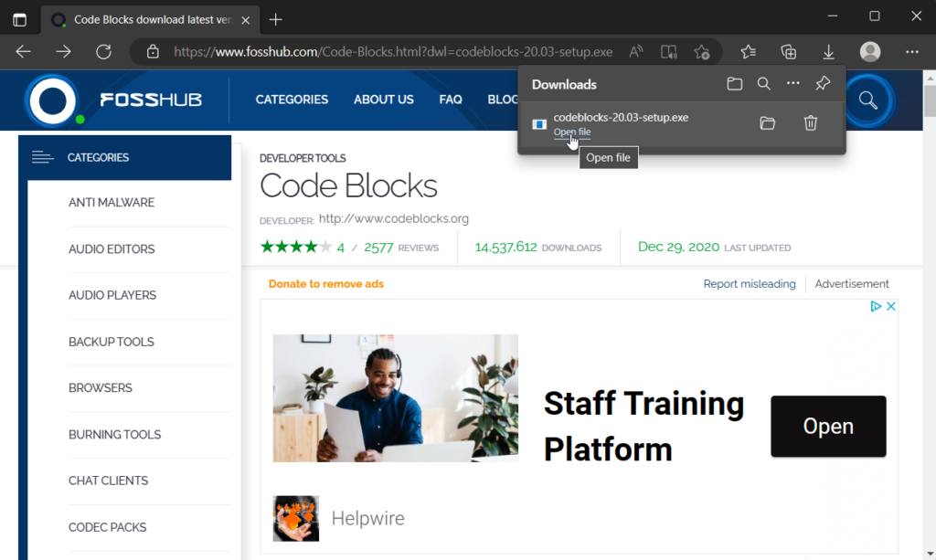Viewport: 936px width, 560px height.
Task: Add this page to favorites star icon
Action: [x=702, y=52]
